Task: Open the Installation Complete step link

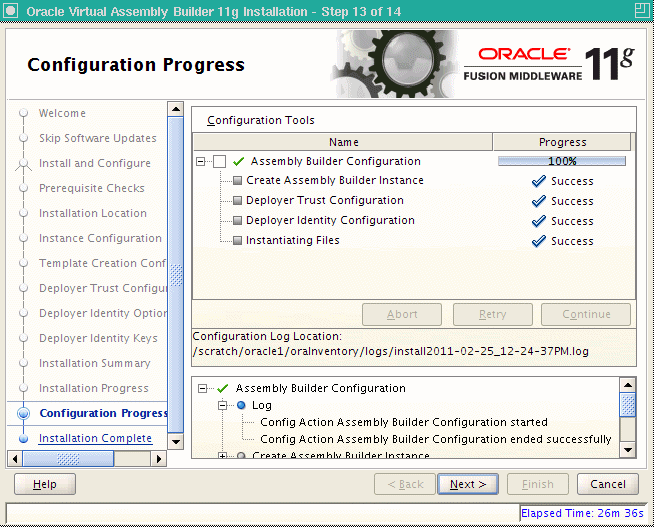Action: coord(95,439)
